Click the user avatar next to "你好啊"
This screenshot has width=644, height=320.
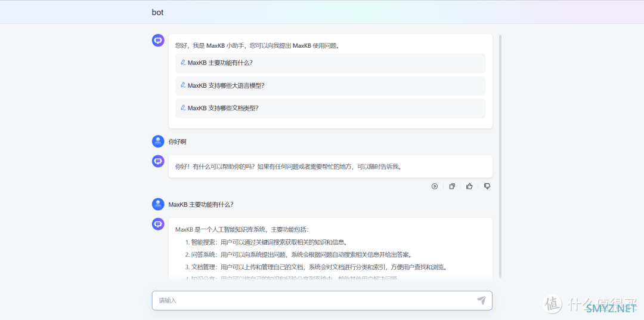pos(158,141)
